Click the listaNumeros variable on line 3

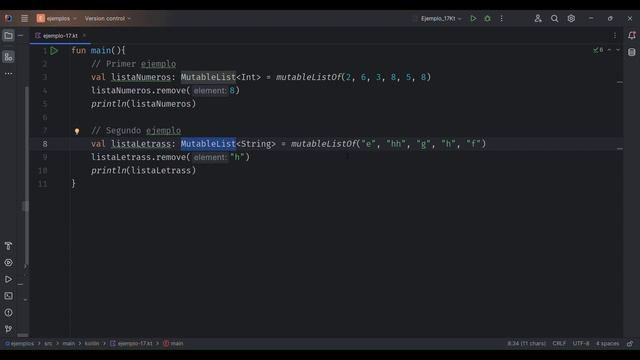pos(141,77)
